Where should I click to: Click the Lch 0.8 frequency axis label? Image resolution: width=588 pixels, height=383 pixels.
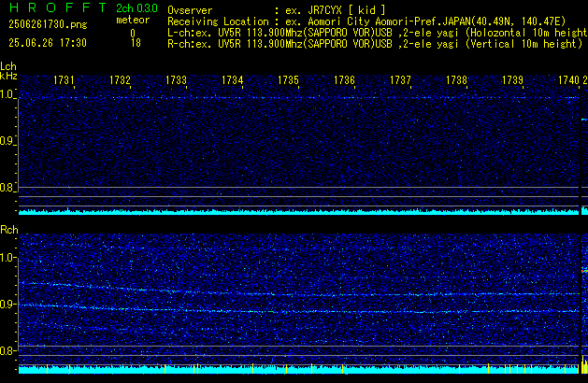click(x=7, y=188)
